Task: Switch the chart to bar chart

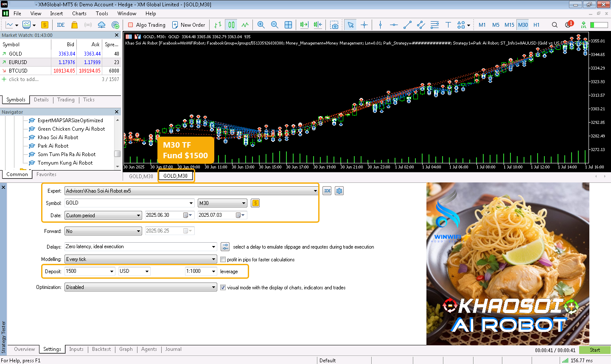Action: (218, 25)
